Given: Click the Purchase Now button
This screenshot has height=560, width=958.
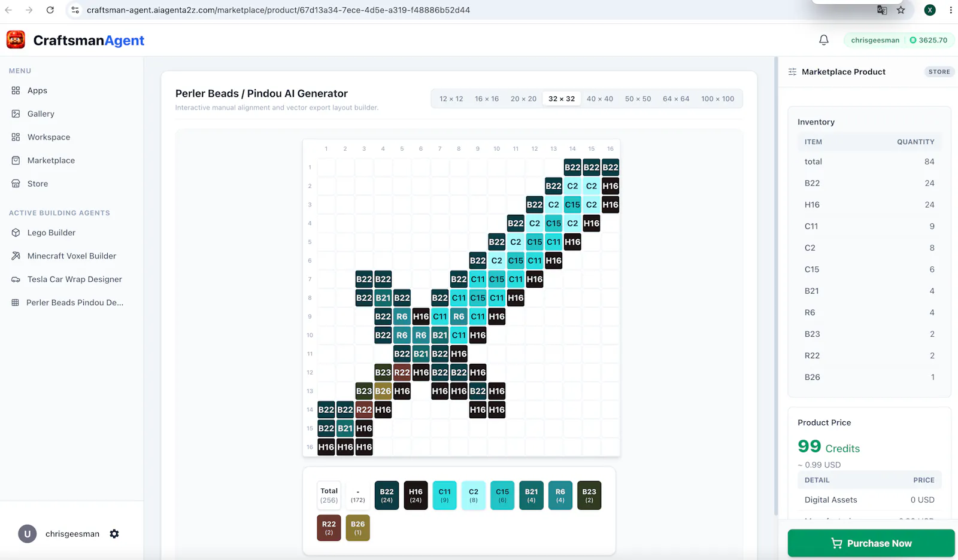Looking at the screenshot, I should pos(871,543).
